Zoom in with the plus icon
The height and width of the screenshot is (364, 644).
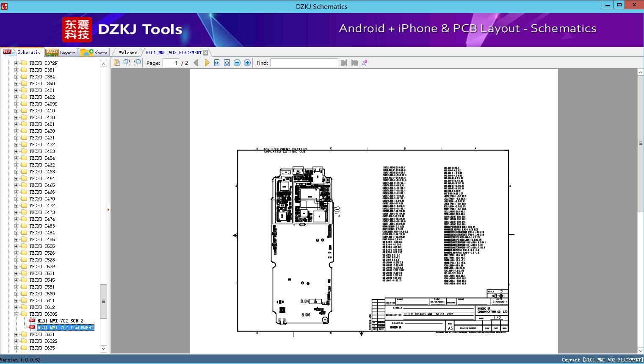247,63
